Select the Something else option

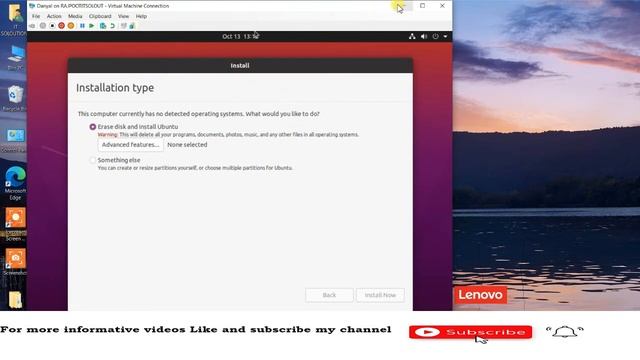(x=93, y=160)
